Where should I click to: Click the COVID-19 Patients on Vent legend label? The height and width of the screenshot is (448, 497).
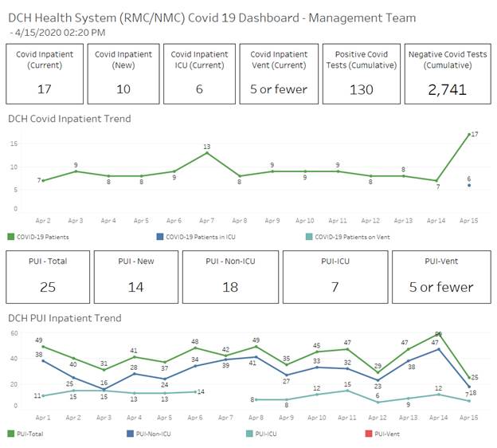[352, 237]
